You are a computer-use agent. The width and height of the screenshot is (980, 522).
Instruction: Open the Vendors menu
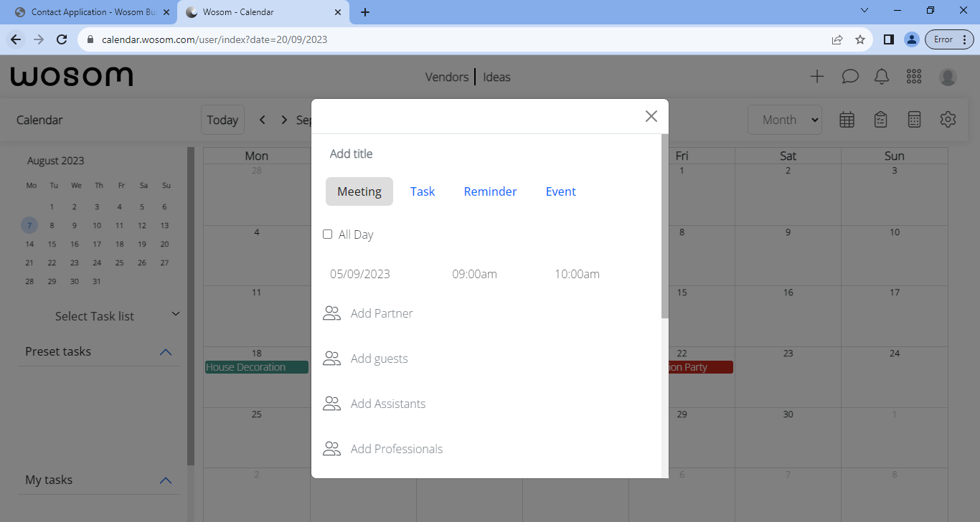447,77
